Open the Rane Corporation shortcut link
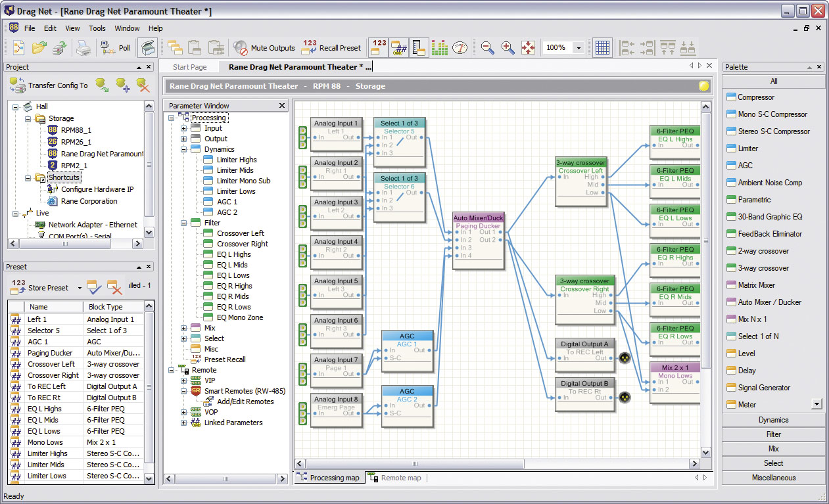Screen dimensions: 829x504 coord(89,201)
